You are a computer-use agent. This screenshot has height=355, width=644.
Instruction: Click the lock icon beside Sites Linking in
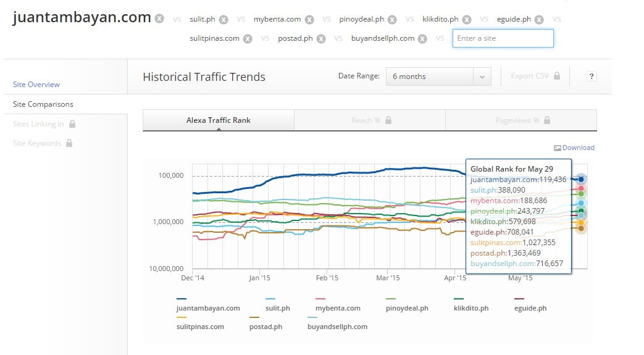[x=72, y=123]
